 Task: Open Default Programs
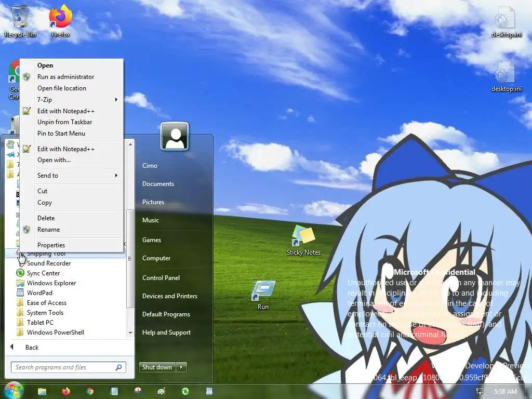coord(166,314)
